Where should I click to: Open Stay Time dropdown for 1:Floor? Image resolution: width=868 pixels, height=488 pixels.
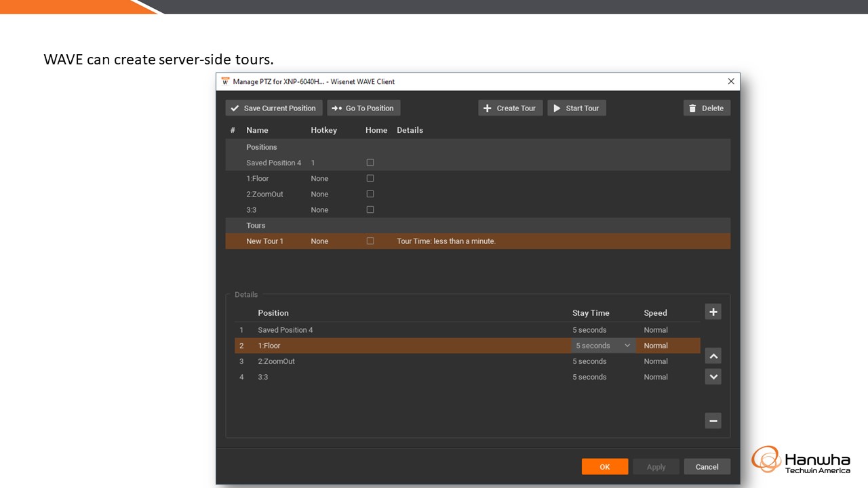point(603,346)
